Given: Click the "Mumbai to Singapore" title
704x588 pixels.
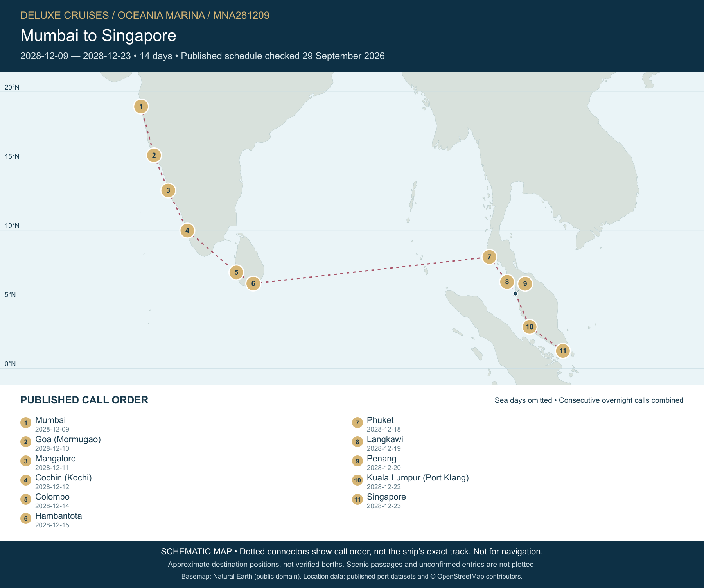Looking at the screenshot, I should 98,36.
